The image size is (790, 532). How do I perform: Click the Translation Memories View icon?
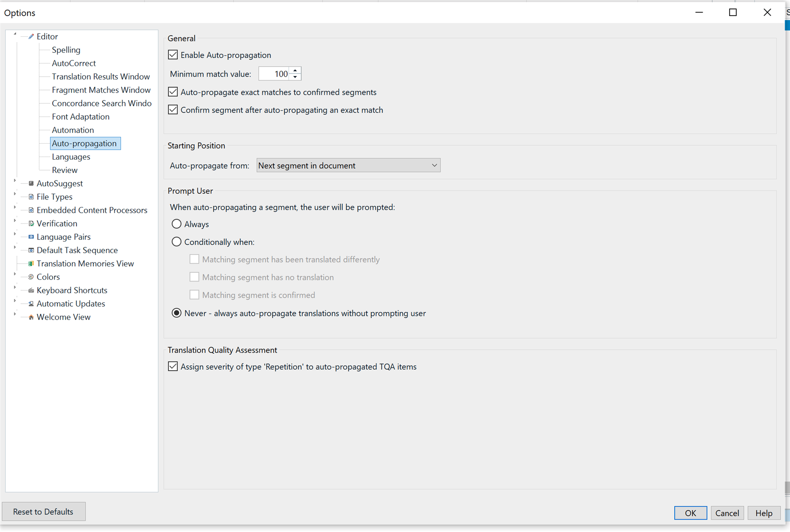[30, 263]
